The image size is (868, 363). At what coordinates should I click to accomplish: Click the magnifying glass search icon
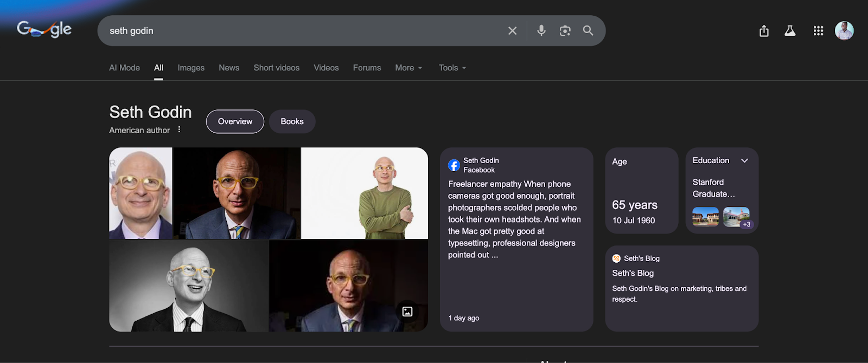(588, 31)
